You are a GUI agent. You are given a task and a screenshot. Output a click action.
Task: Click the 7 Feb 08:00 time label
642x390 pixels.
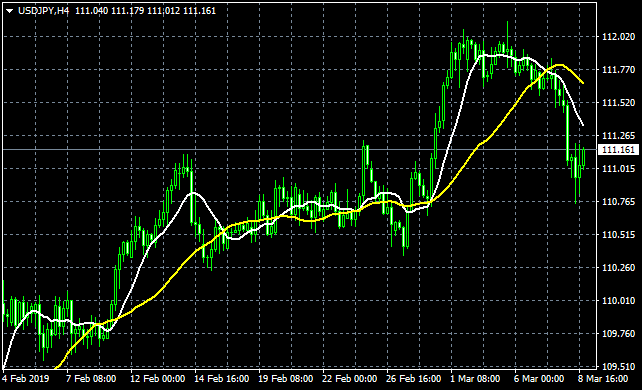point(91,379)
